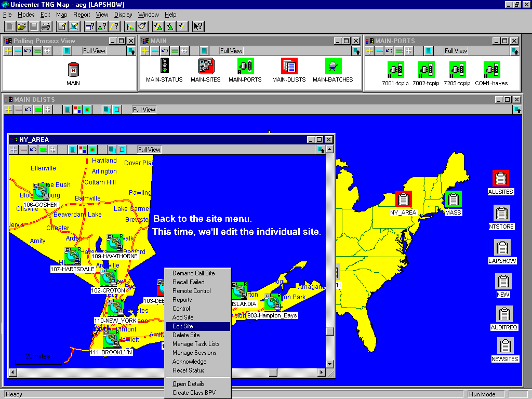This screenshot has height=399, width=532.
Task: Choose Edit Site from context menu
Action: pyautogui.click(x=198, y=326)
